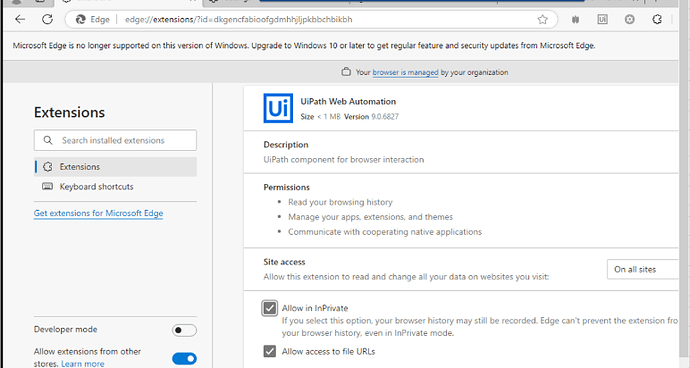Focus the Search installed extensions field
690x368 pixels.
[x=115, y=140]
